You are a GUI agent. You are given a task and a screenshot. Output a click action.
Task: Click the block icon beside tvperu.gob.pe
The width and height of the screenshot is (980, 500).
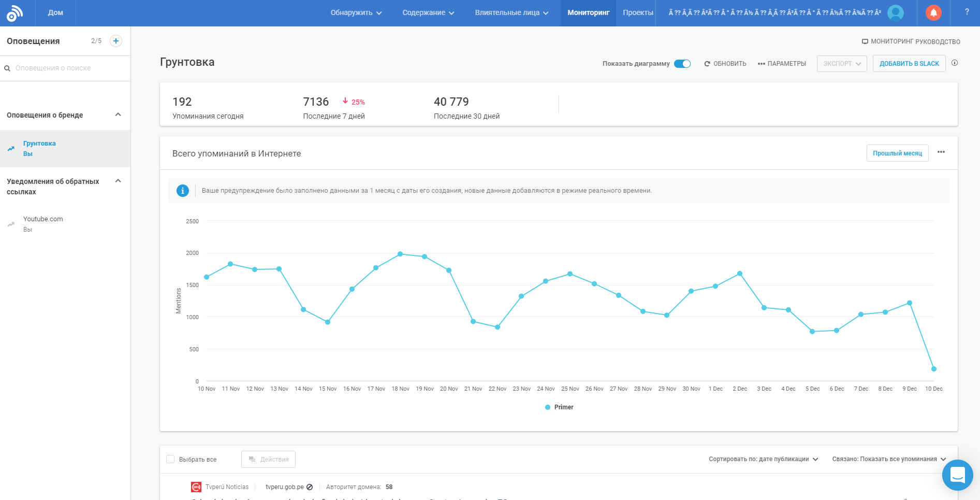click(310, 487)
